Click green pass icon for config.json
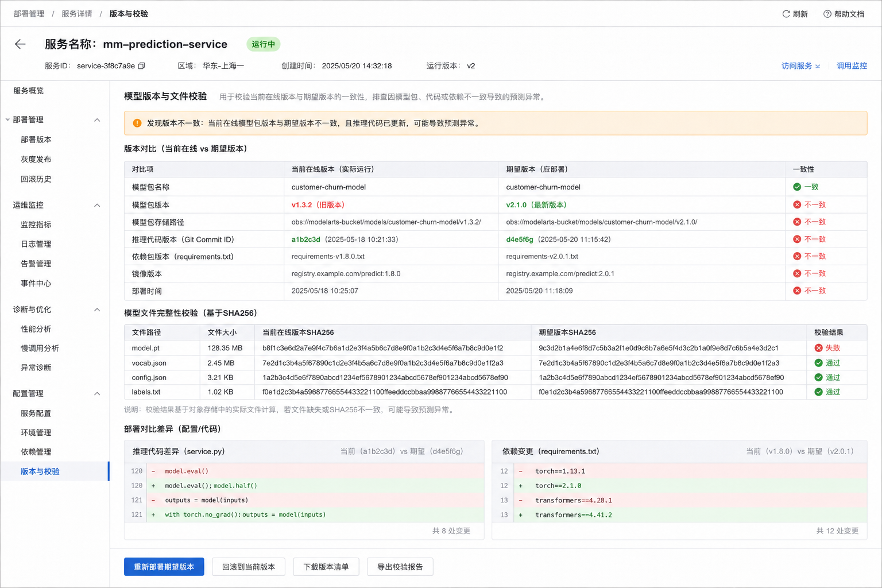The image size is (882, 588). pos(819,377)
